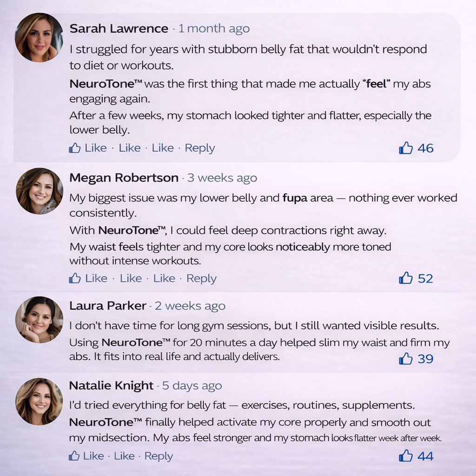
Task: Reply to Megan Robertson's comment
Action: 201,278
